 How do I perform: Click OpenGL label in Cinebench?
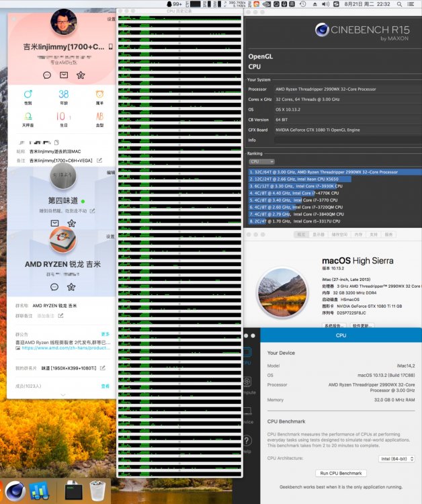pos(260,56)
